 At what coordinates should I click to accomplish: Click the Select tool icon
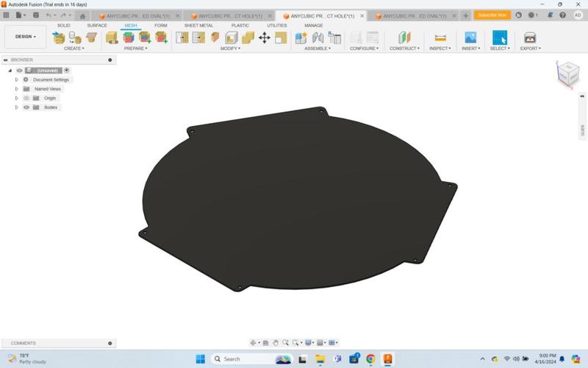pos(500,38)
